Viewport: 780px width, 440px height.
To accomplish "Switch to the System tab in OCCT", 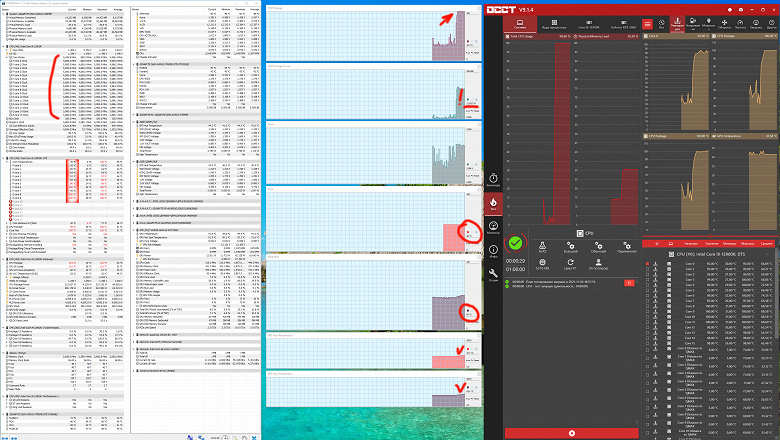I will [520, 24].
